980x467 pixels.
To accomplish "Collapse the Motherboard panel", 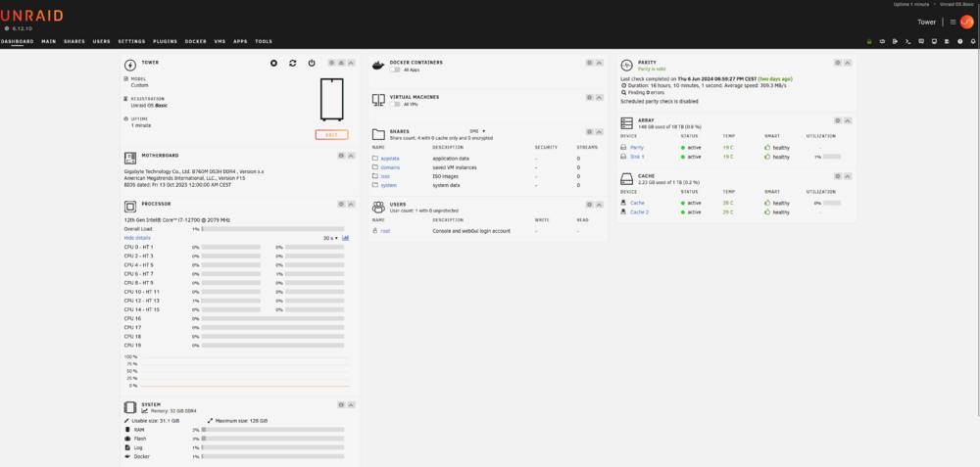I will pos(351,156).
